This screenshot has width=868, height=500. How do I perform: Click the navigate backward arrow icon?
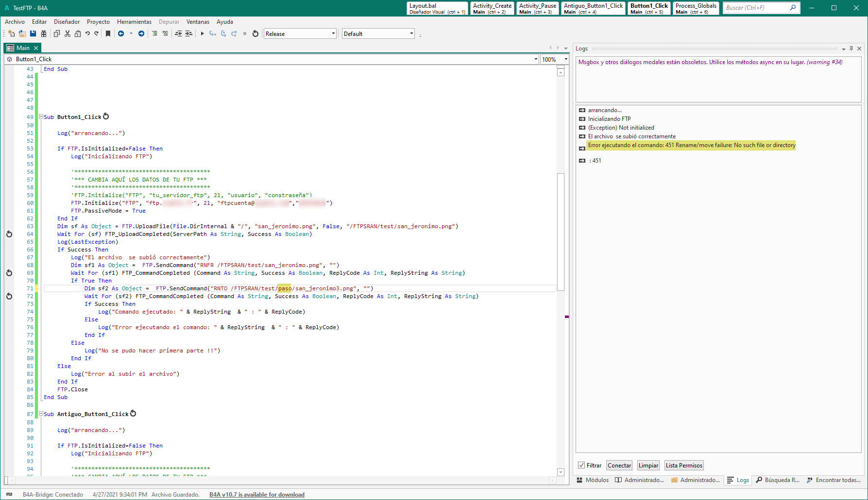(x=121, y=33)
